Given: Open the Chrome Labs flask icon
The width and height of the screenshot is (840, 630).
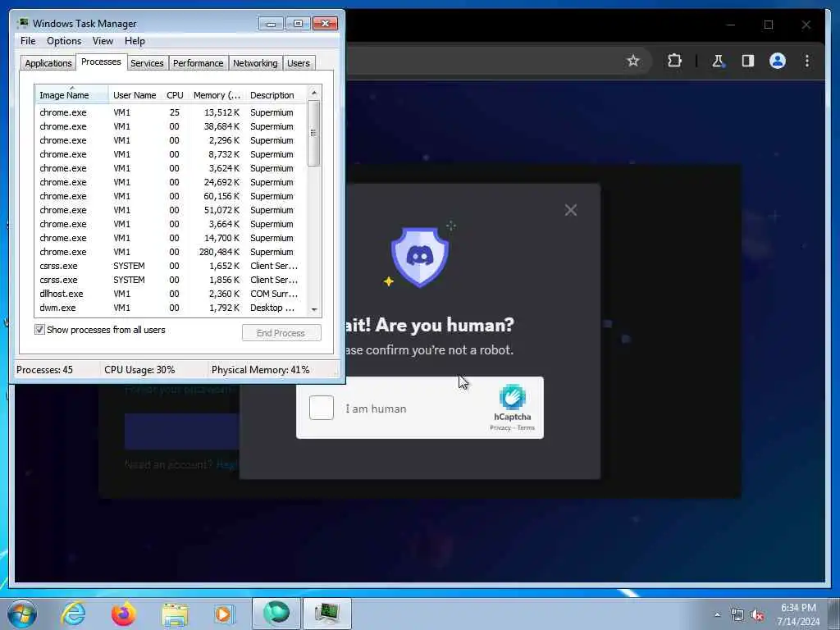Looking at the screenshot, I should 718,61.
